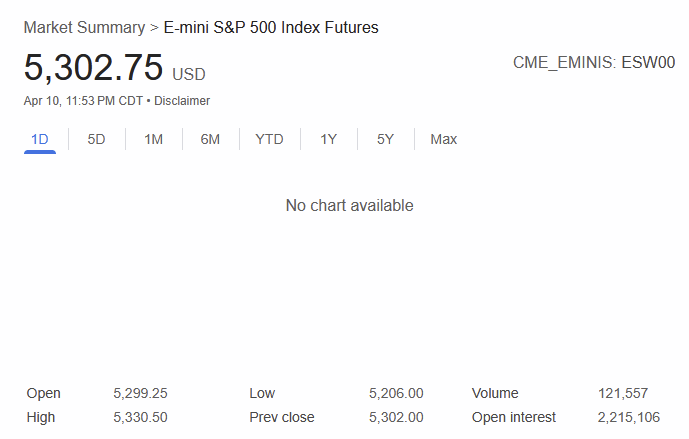
Task: Click the Low price value 5,206.00
Action: click(x=396, y=394)
